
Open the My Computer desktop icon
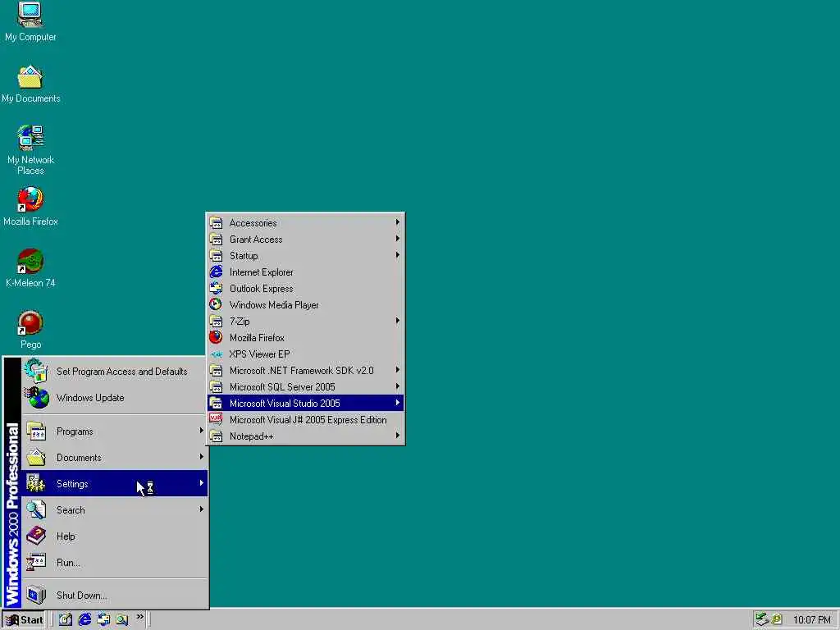click(30, 21)
